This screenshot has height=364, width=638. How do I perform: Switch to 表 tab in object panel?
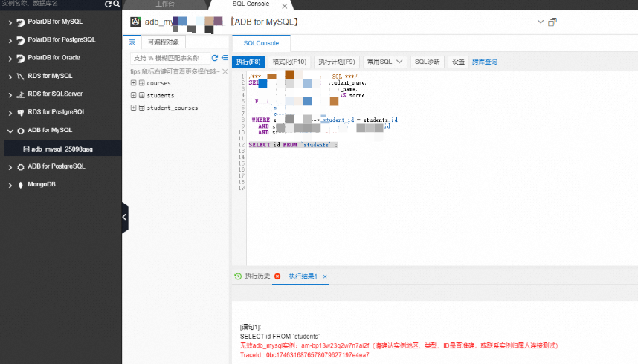click(132, 42)
